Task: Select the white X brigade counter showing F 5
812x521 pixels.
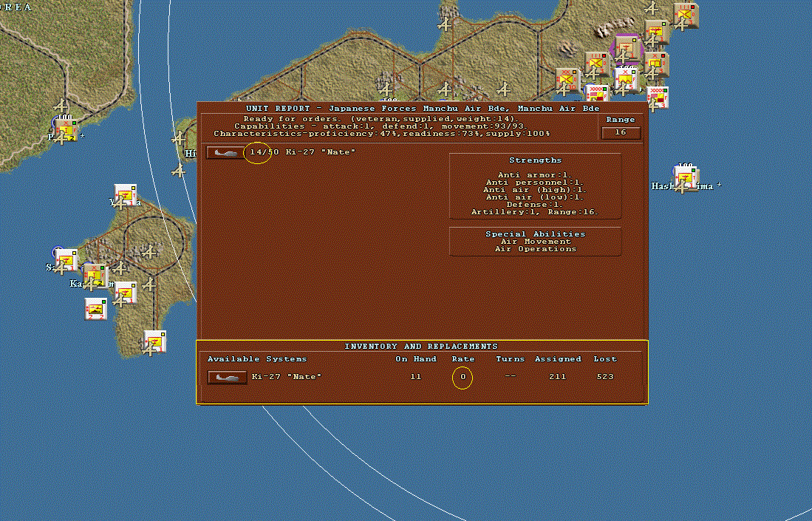Action: pyautogui.click(x=627, y=81)
